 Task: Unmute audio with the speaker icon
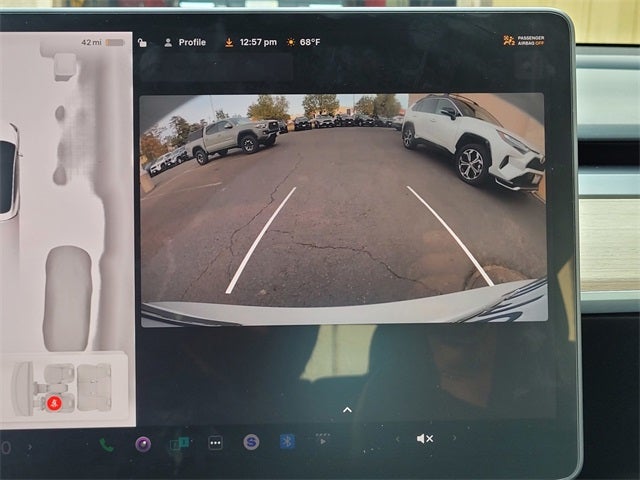coord(425,438)
